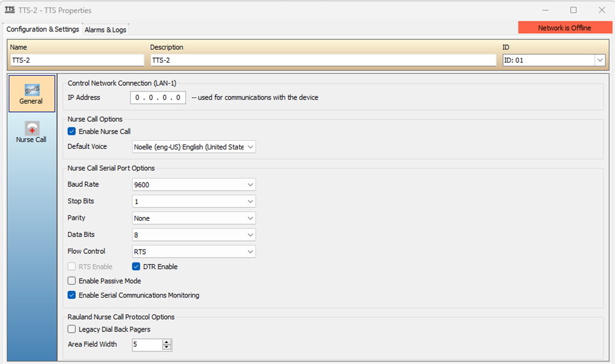Disable DTR Enable checkbox

pos(136,266)
